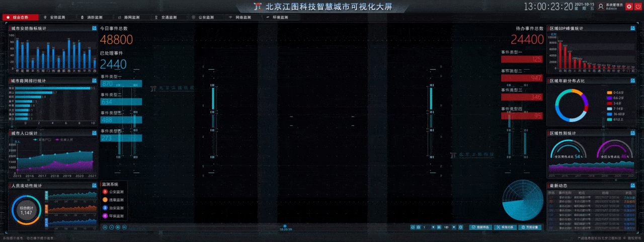644x242 pixels.
Task: Expand the 最新动态 panel icon
Action: 633,186
